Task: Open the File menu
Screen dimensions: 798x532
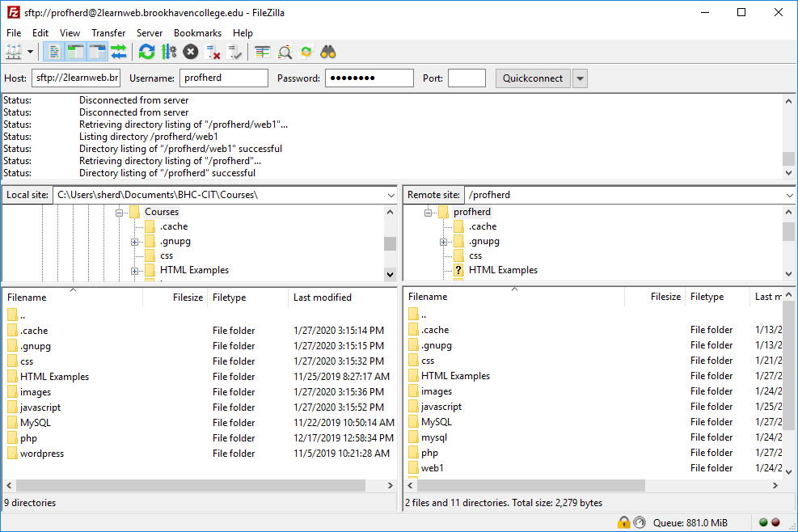Action: click(x=14, y=33)
